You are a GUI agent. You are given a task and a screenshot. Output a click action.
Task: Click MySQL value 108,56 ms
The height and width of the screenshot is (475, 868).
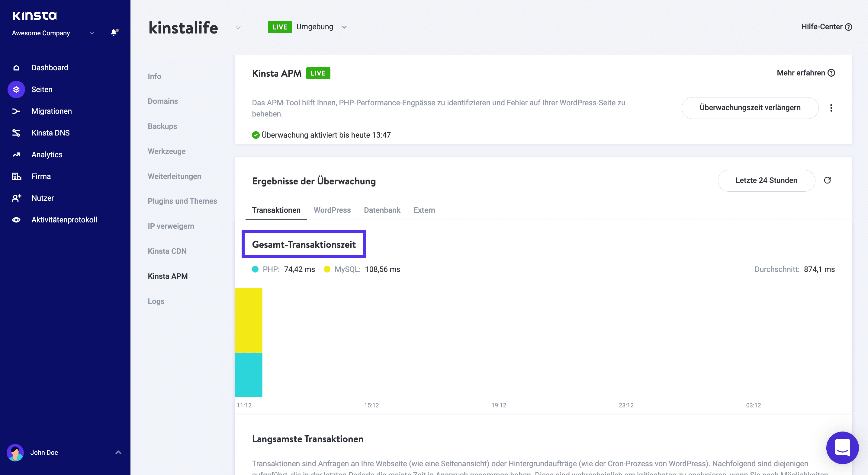382,269
